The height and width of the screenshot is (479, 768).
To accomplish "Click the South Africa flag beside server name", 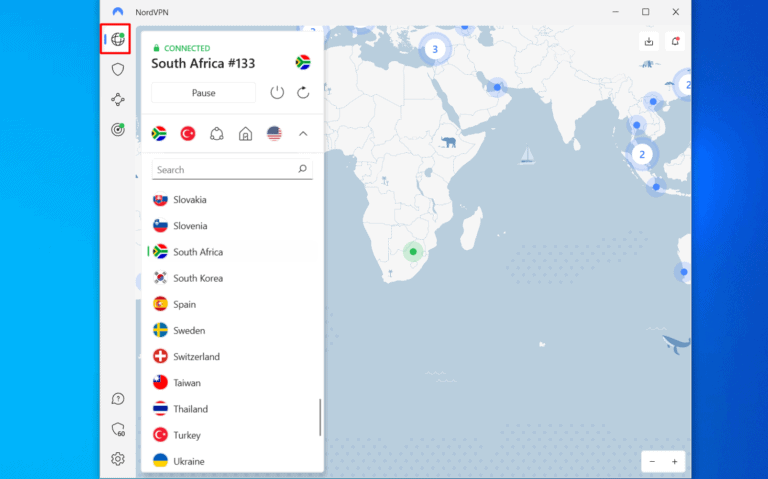I will 303,62.
